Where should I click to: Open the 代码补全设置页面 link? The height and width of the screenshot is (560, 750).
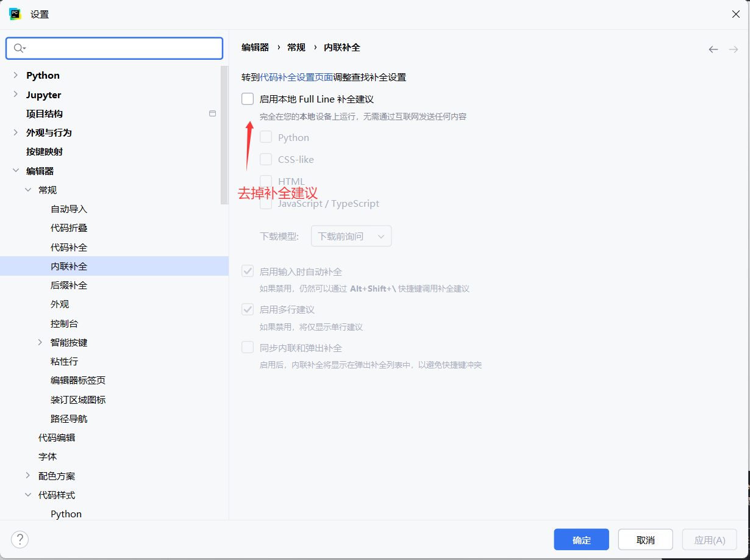(x=296, y=77)
